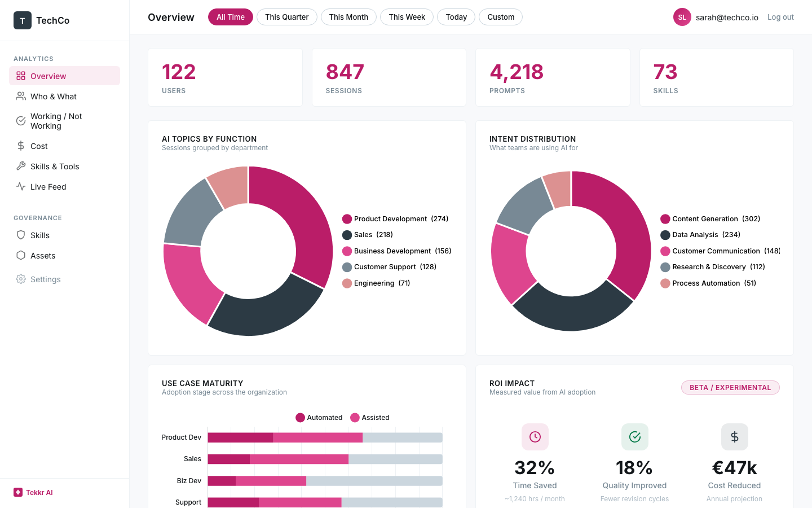Open the Live Feed panel
Image resolution: width=812 pixels, height=508 pixels.
coord(48,186)
